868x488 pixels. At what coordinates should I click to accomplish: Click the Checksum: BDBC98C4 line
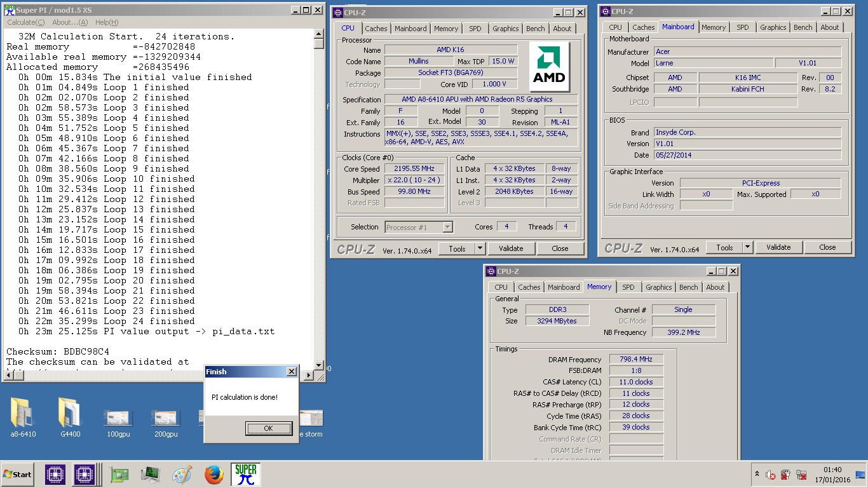coord(58,351)
